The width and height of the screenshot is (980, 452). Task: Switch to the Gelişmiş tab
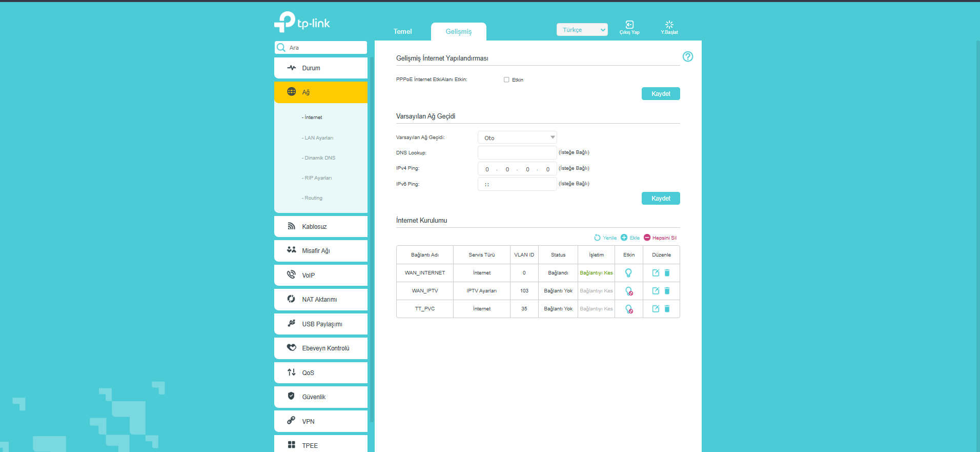tap(459, 31)
